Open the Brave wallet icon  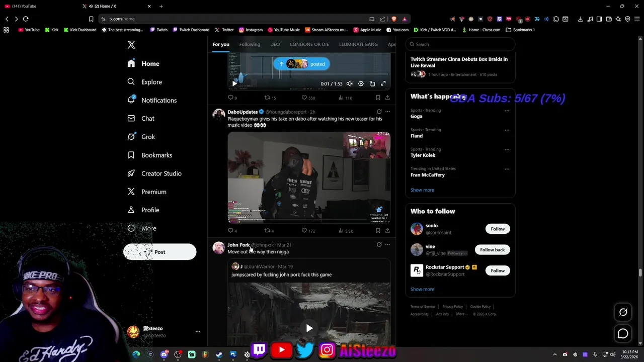coord(609,19)
